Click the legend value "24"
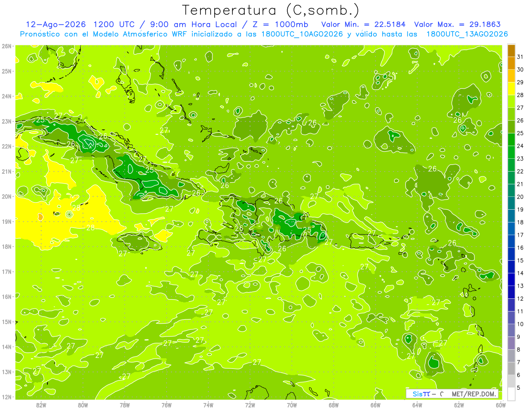 pyautogui.click(x=520, y=146)
